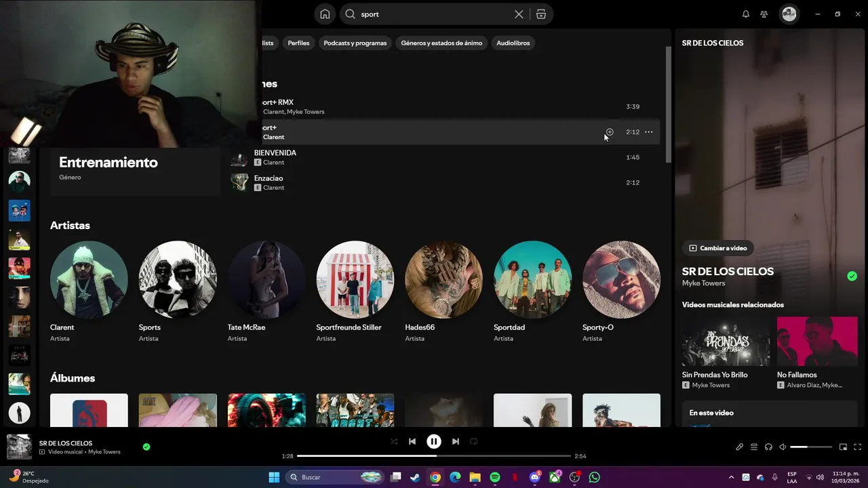Screen dimensions: 868x488
Task: Toggle the green saved check in side panel
Action: 852,276
